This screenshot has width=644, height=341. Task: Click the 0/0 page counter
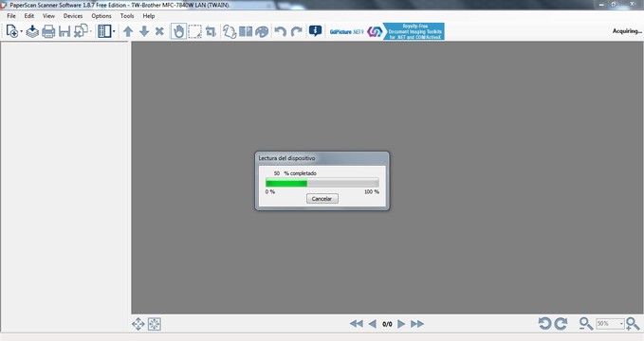pos(387,324)
